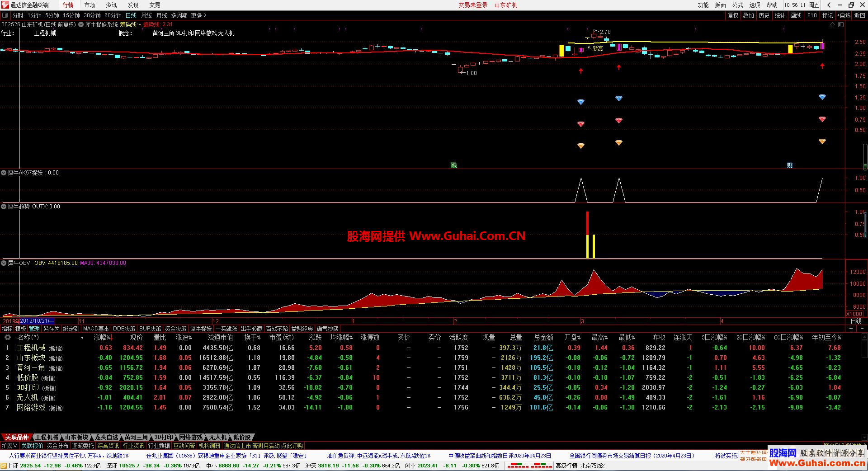Click the 叠加 overlay button
Viewport: 868px width, 471px height.
[x=749, y=15]
